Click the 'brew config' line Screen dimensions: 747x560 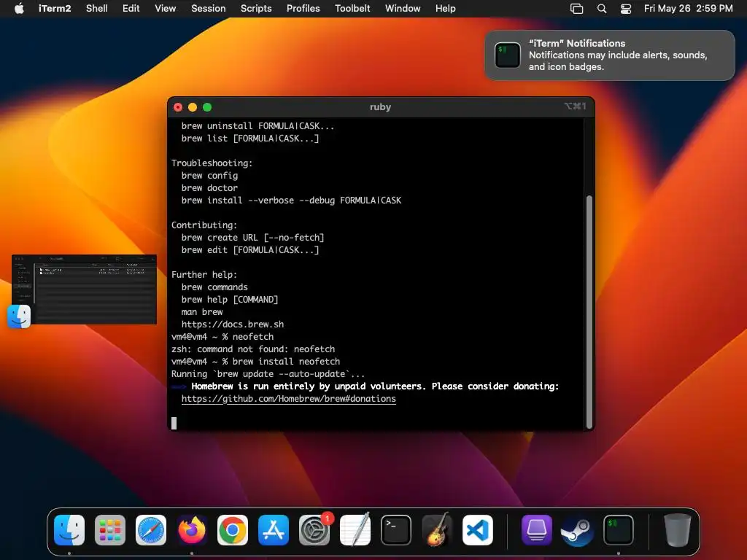coord(209,176)
